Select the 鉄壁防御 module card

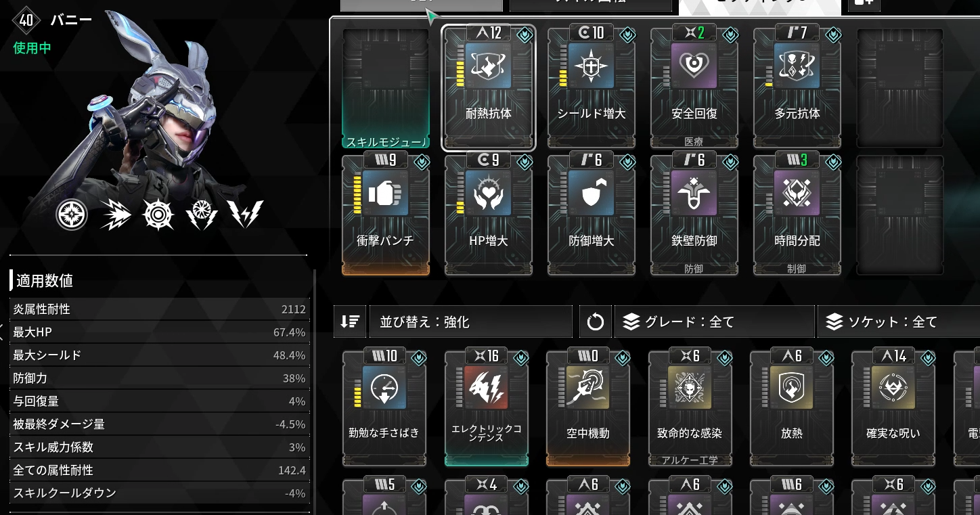[x=694, y=215]
